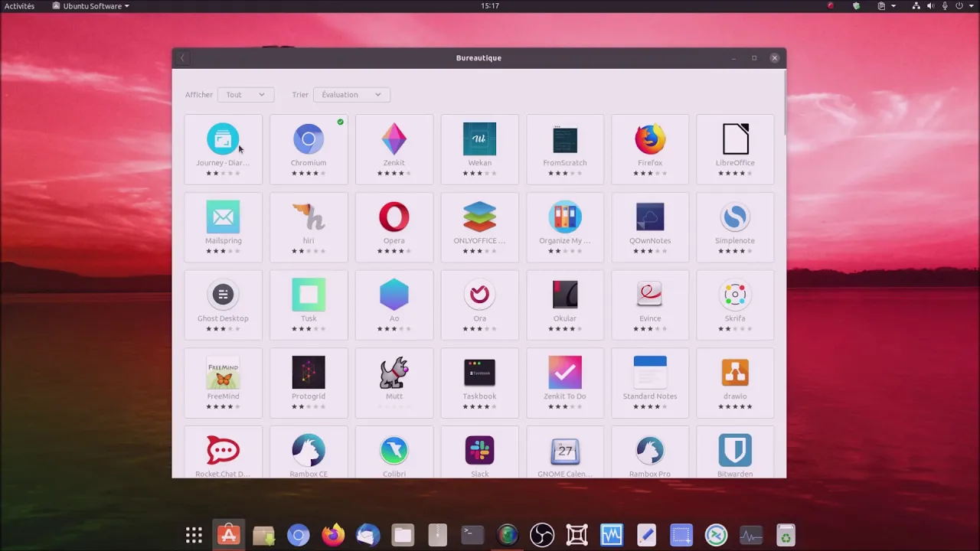Open the Mutt app tile

(x=394, y=383)
